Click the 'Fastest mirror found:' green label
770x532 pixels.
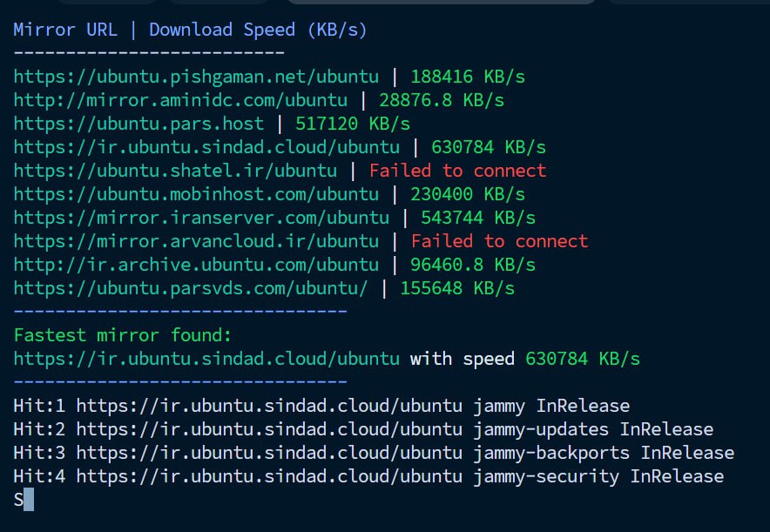(123, 335)
